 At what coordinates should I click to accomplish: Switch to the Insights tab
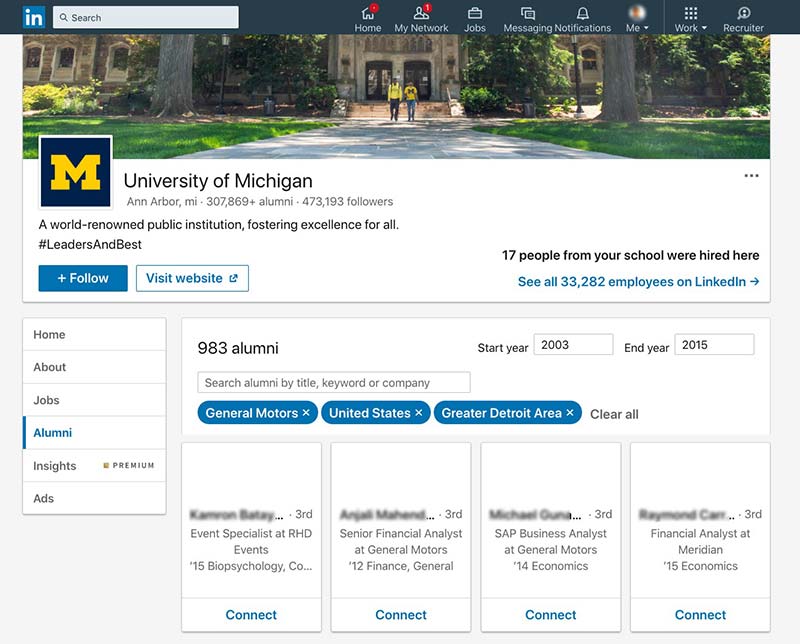[x=55, y=466]
